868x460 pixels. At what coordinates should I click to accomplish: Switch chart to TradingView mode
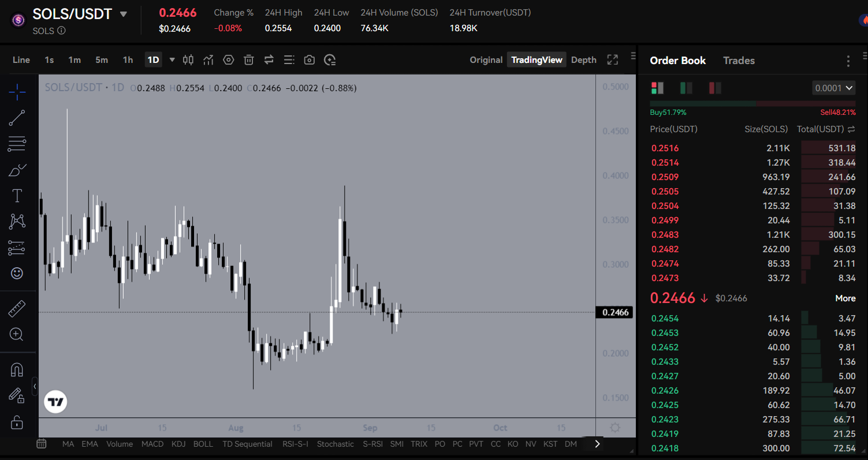point(536,59)
